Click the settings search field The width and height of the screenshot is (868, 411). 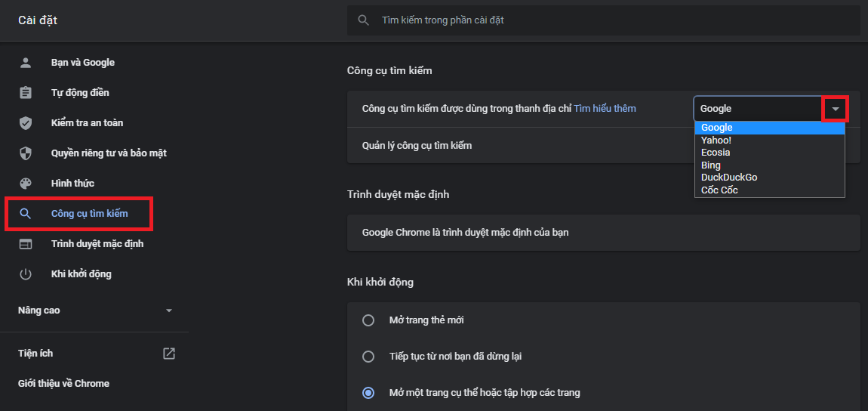604,20
